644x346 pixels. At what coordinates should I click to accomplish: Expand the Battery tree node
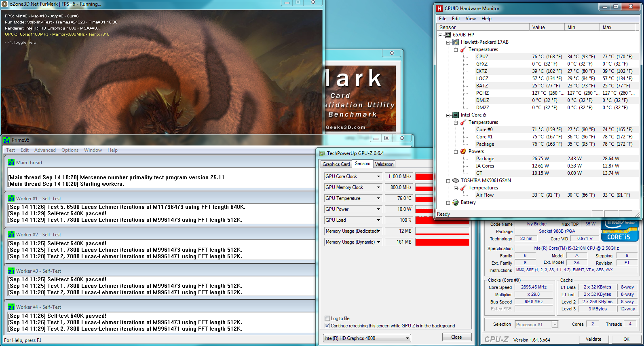pos(448,203)
